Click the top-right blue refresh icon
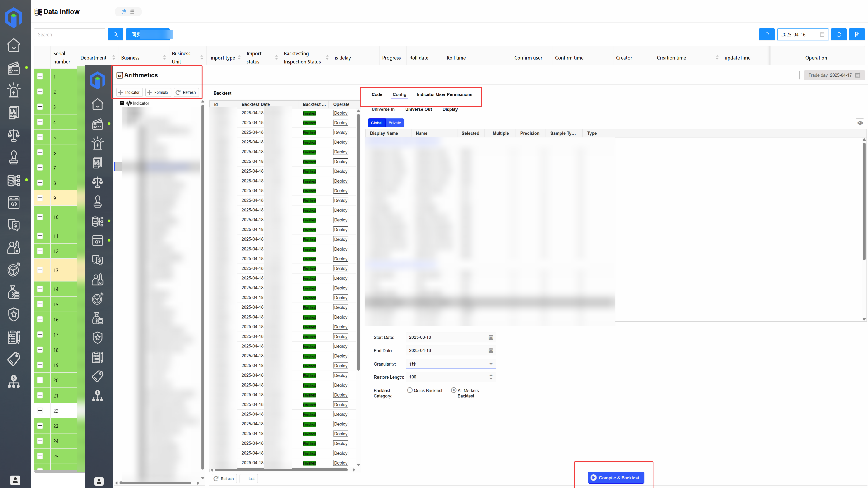This screenshot has width=868, height=488. (839, 34)
